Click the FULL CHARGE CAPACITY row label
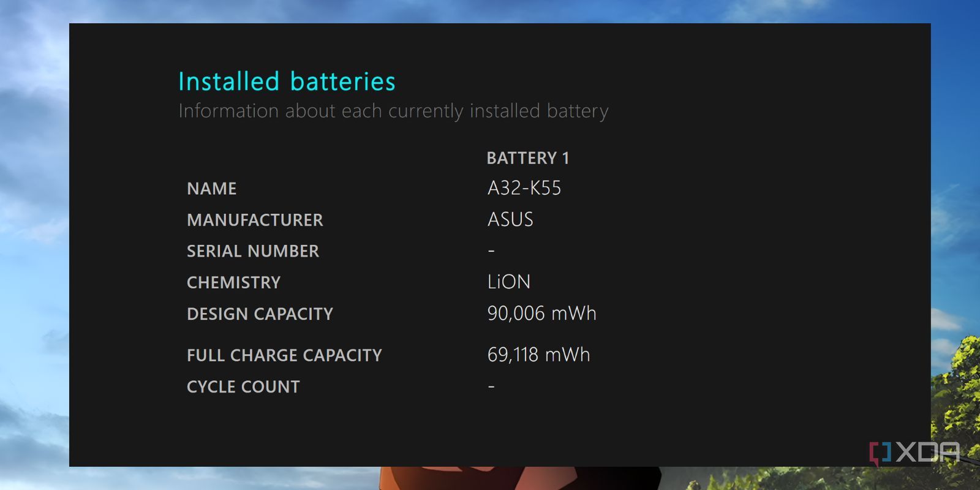The image size is (980, 490). click(x=284, y=355)
